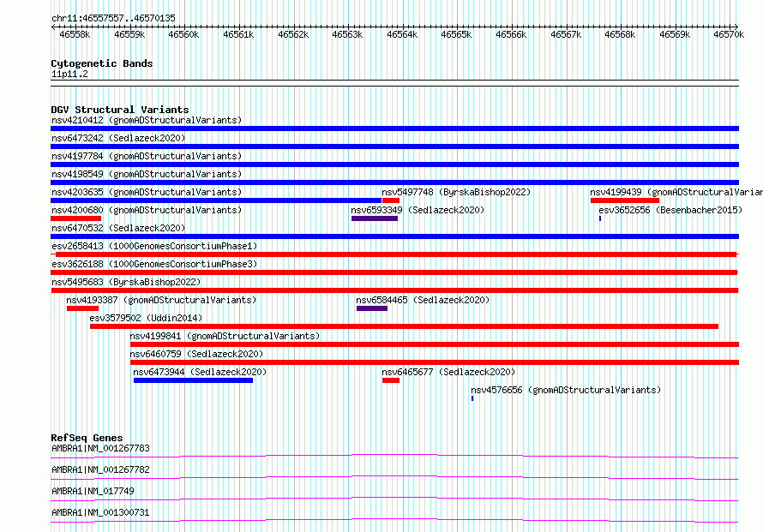Click the 46562k position on the ruler
Viewport: 763px width, 532px height.
coord(293,34)
